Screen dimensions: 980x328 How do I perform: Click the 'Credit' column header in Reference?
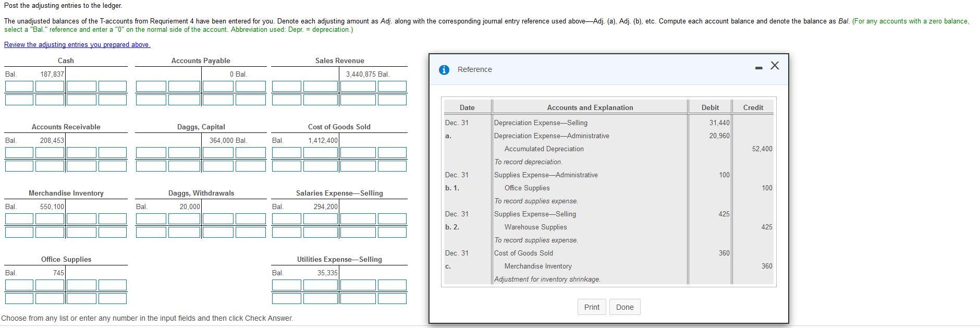coord(753,107)
